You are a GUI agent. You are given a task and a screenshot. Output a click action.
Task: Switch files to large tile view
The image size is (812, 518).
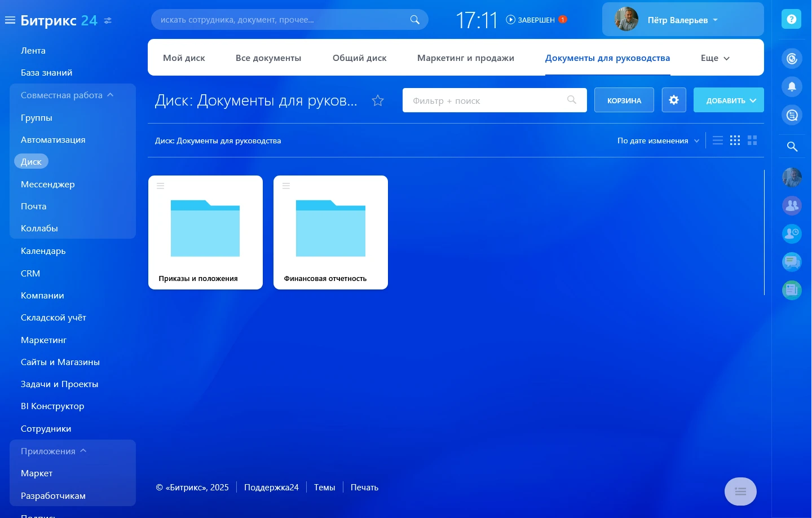[x=752, y=140]
